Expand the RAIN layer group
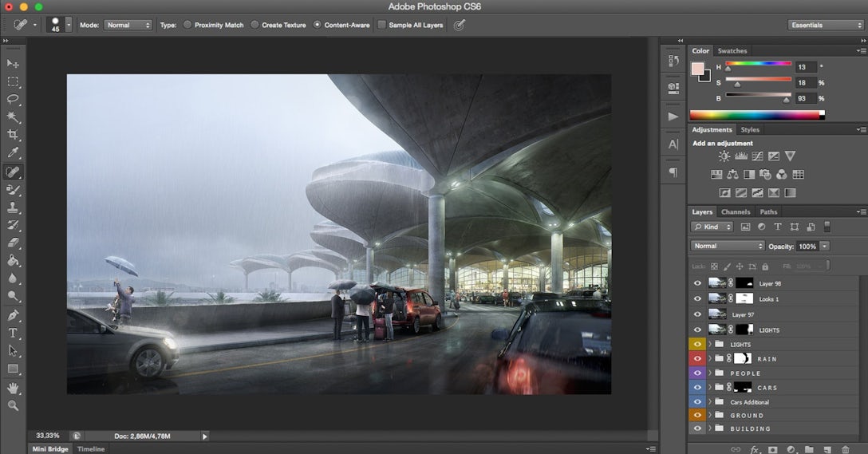The height and width of the screenshot is (454, 868). click(709, 359)
